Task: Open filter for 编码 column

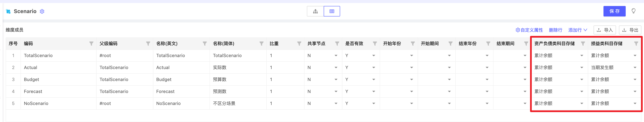Action: pos(91,44)
